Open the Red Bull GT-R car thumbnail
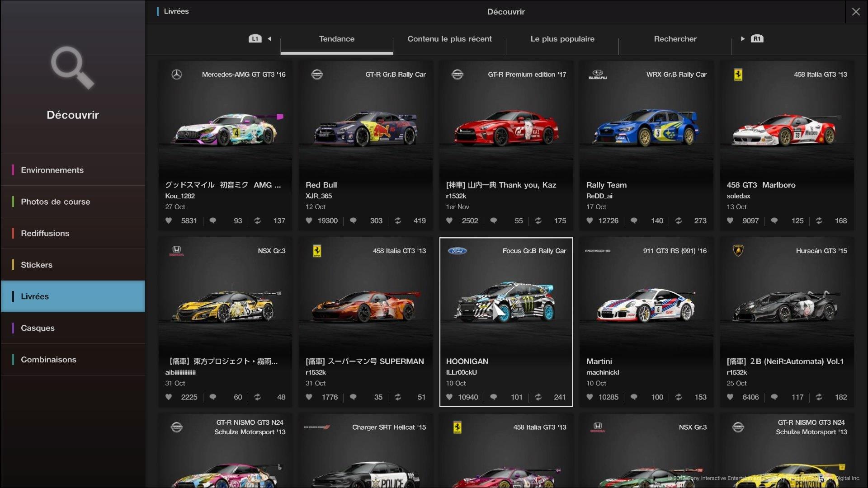The image size is (868, 488). (366, 129)
